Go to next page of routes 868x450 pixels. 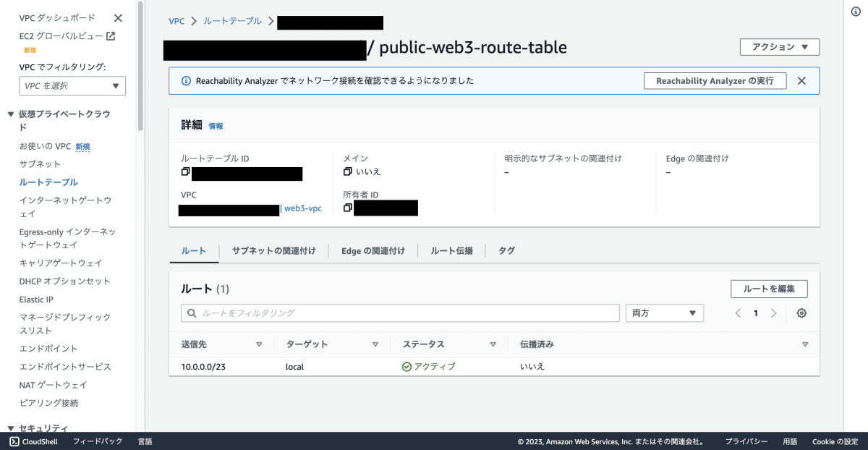click(x=773, y=313)
